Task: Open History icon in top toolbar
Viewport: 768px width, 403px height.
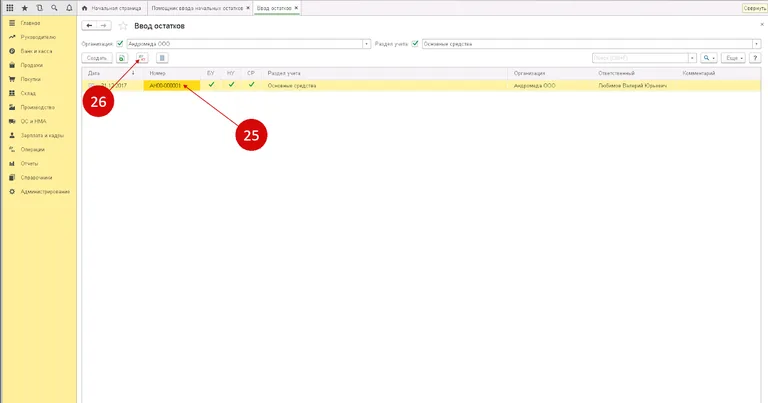Action: click(x=39, y=8)
